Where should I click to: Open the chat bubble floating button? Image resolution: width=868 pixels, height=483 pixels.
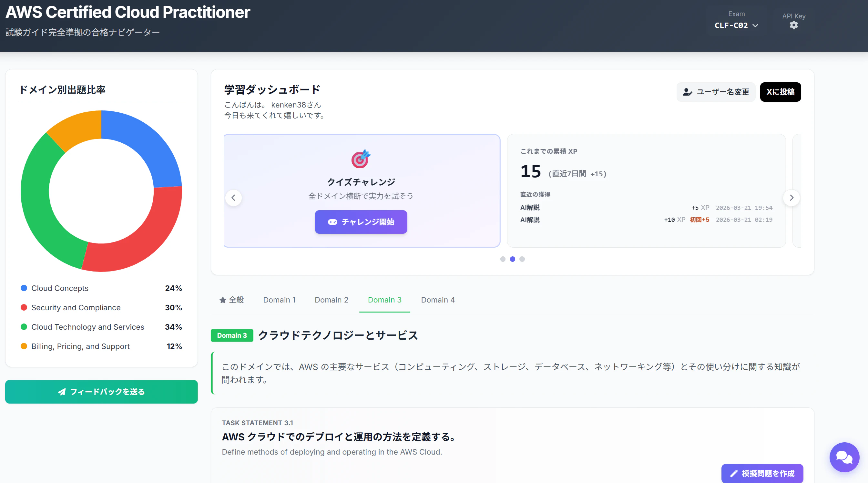pos(844,457)
